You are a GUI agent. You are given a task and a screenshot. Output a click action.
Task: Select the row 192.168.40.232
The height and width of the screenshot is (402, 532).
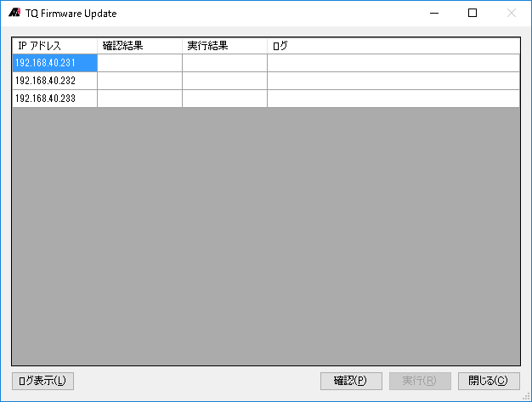(266, 81)
